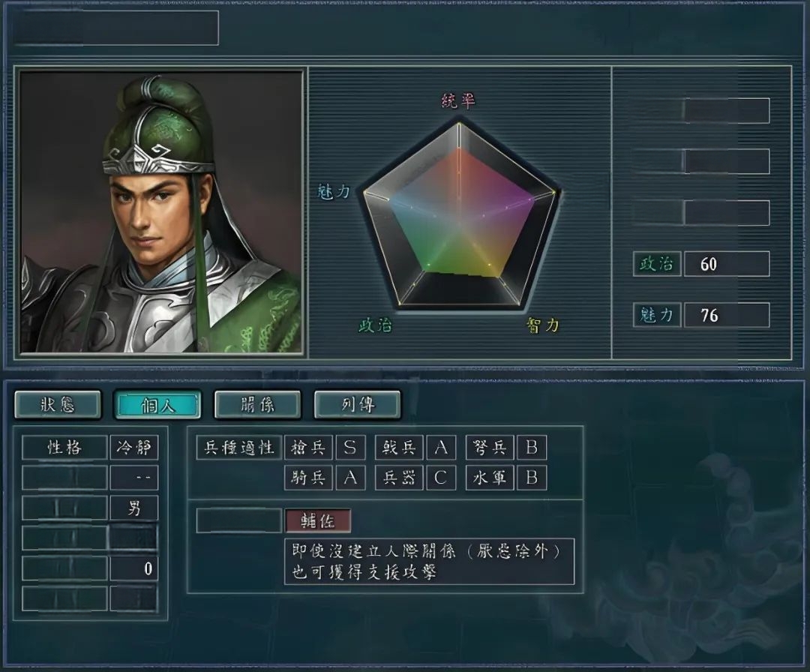Click the 政治 value field showing 60
The width and height of the screenshot is (810, 672).
727,264
